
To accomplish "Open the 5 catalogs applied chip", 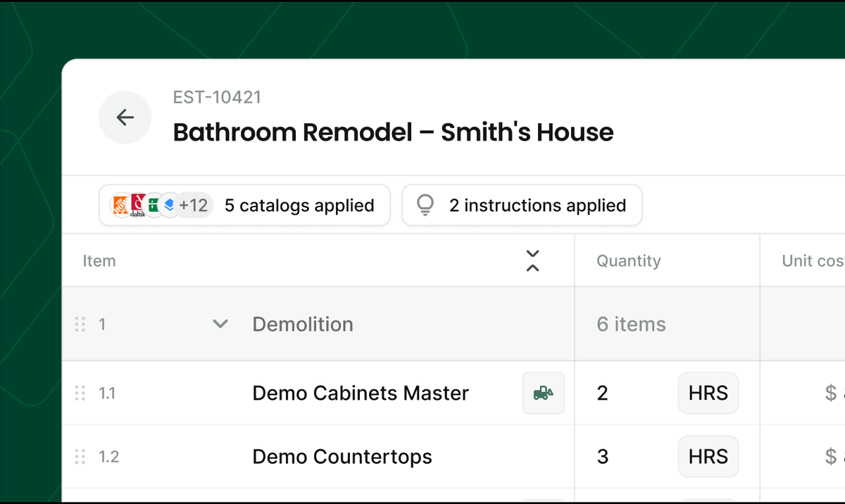I will pos(244,206).
